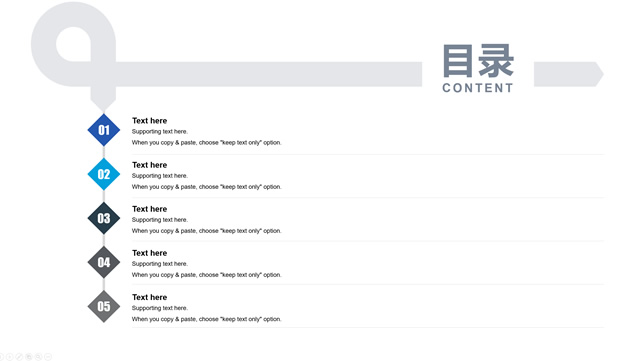The width and height of the screenshot is (635, 361).
Task: Click 'Supporting text here.' under item 02
Action: [160, 176]
